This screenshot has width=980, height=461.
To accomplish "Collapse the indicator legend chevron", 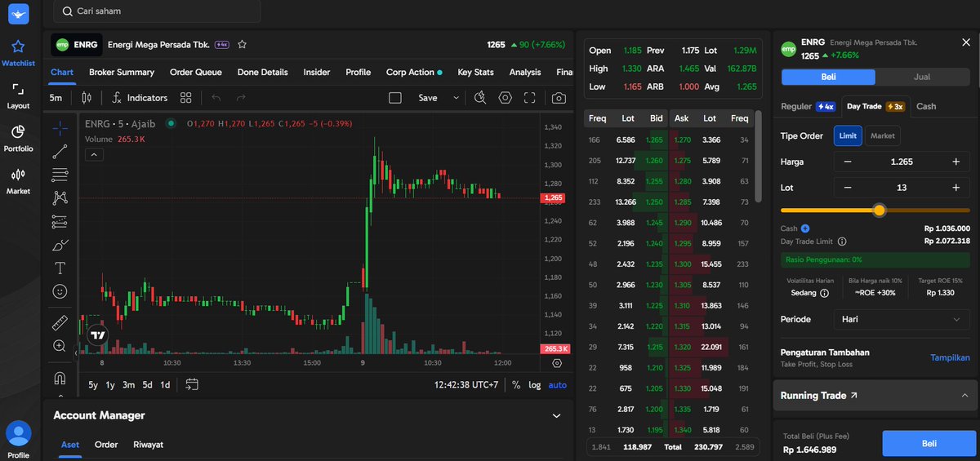I will 95,154.
